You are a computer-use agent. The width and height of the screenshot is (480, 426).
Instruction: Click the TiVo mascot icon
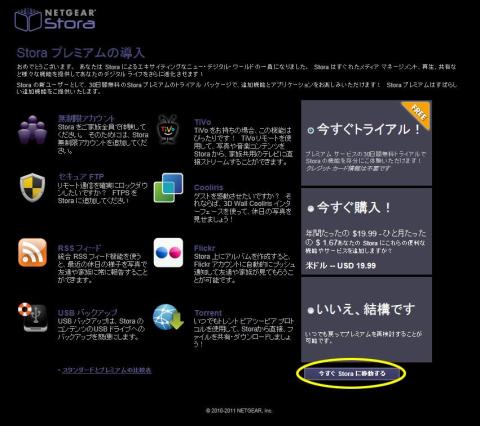point(168,129)
